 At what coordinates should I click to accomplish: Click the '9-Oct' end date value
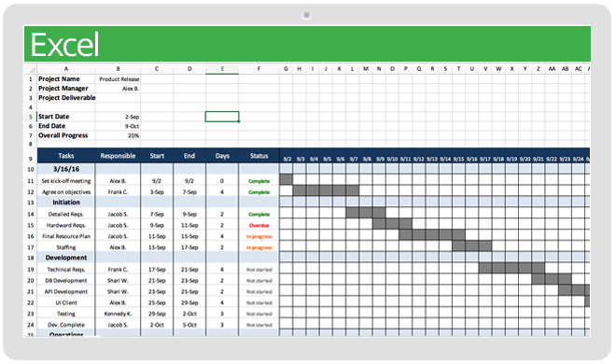(x=118, y=126)
